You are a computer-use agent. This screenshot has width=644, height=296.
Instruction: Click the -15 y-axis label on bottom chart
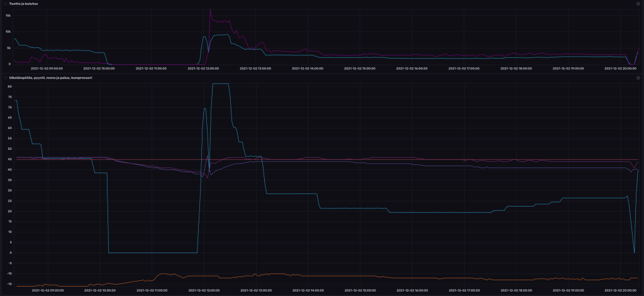coord(9,284)
